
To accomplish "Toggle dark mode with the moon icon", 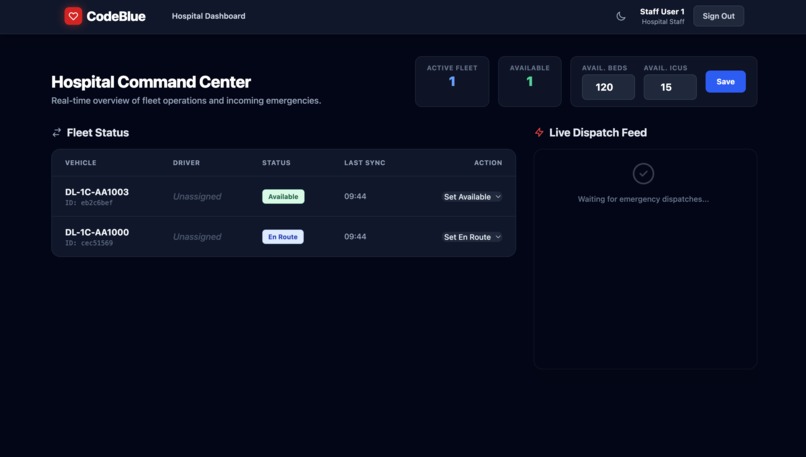I will pos(621,16).
